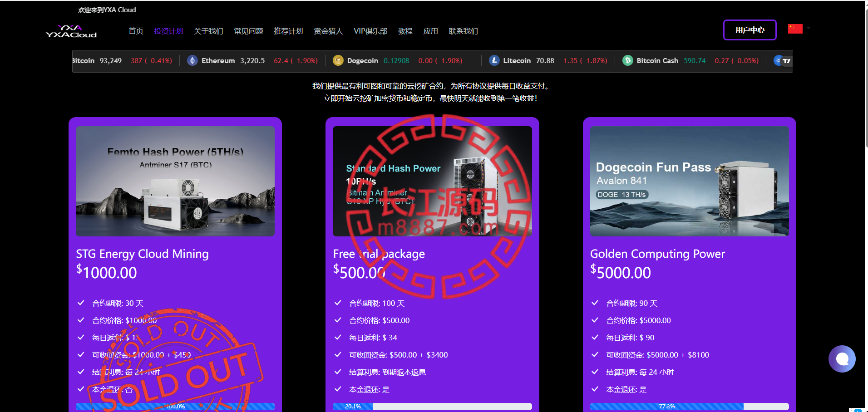The width and height of the screenshot is (868, 412).
Task: Open the VIP俱乐部 page
Action: [370, 31]
